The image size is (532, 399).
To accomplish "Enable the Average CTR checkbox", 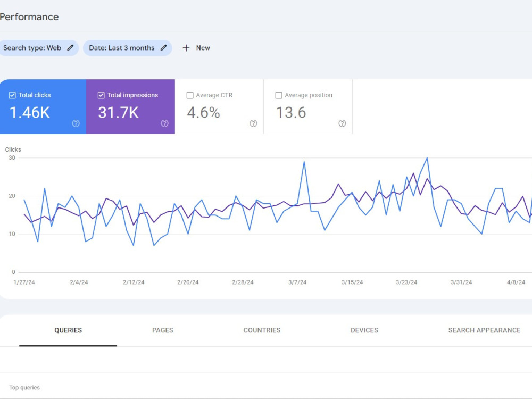I will click(190, 95).
